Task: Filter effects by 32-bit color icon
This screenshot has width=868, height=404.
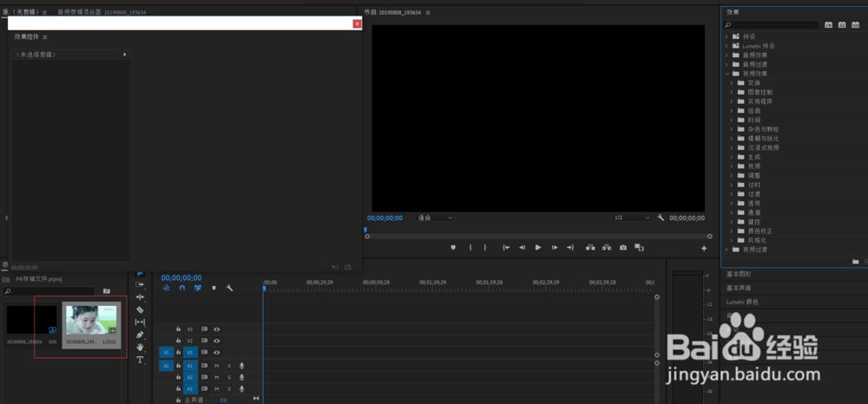Action: pyautogui.click(x=841, y=25)
